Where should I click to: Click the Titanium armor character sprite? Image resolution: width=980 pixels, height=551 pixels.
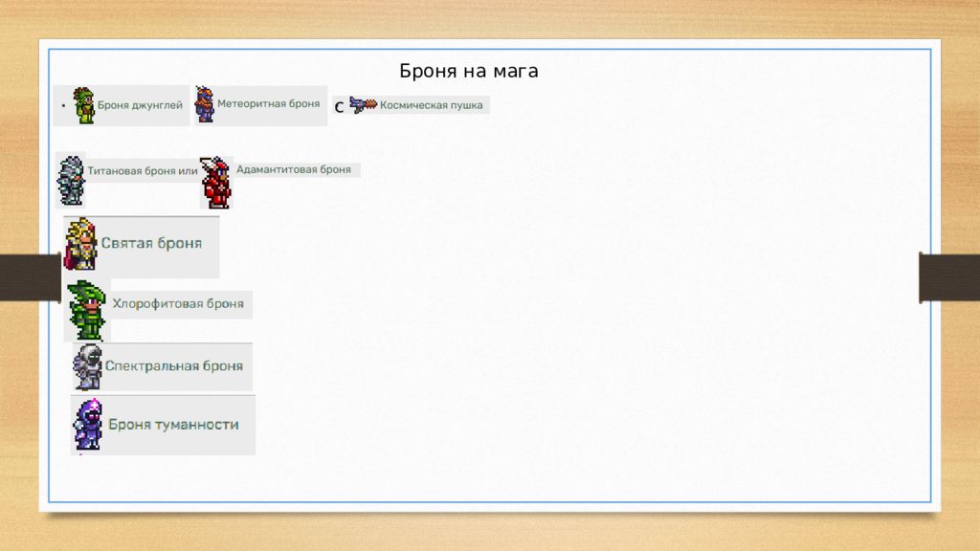coord(71,181)
